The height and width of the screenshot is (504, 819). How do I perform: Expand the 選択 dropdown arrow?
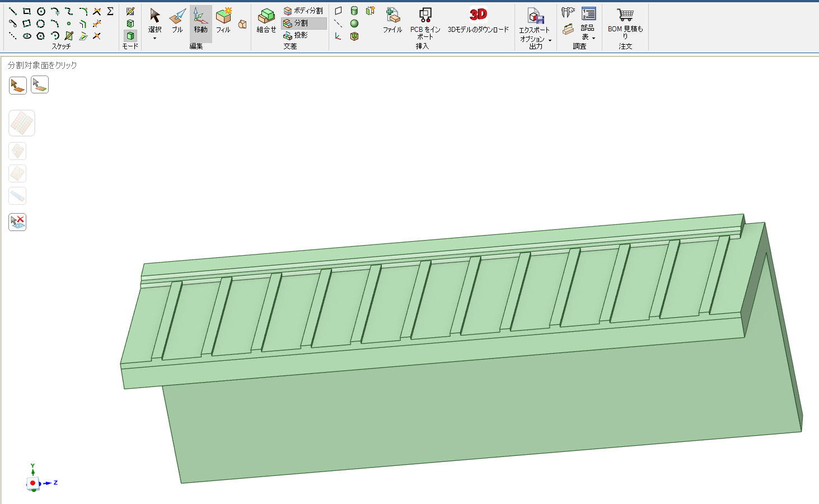(x=155, y=39)
